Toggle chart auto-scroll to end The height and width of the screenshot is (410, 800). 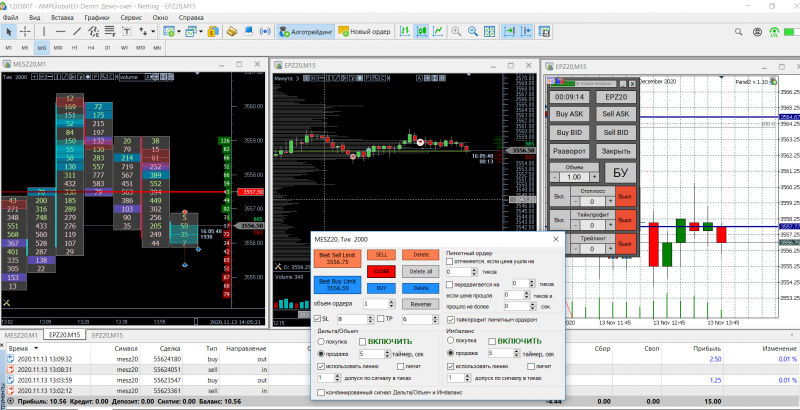click(x=509, y=32)
